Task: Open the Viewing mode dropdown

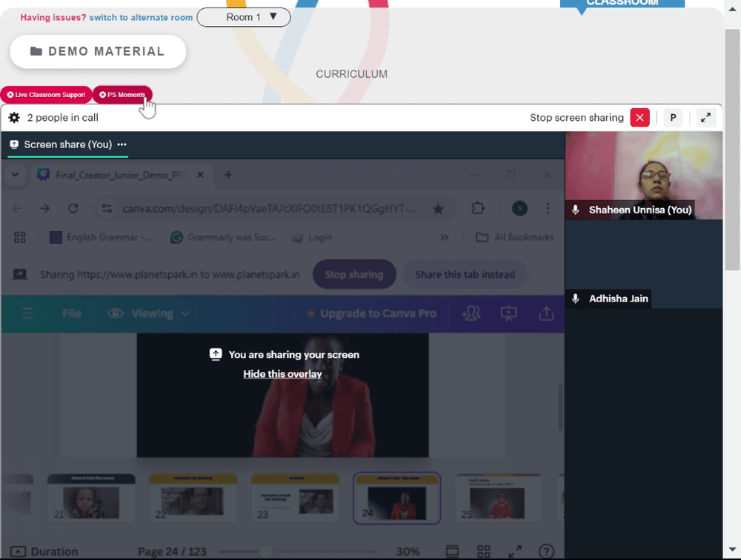Action: 149,313
